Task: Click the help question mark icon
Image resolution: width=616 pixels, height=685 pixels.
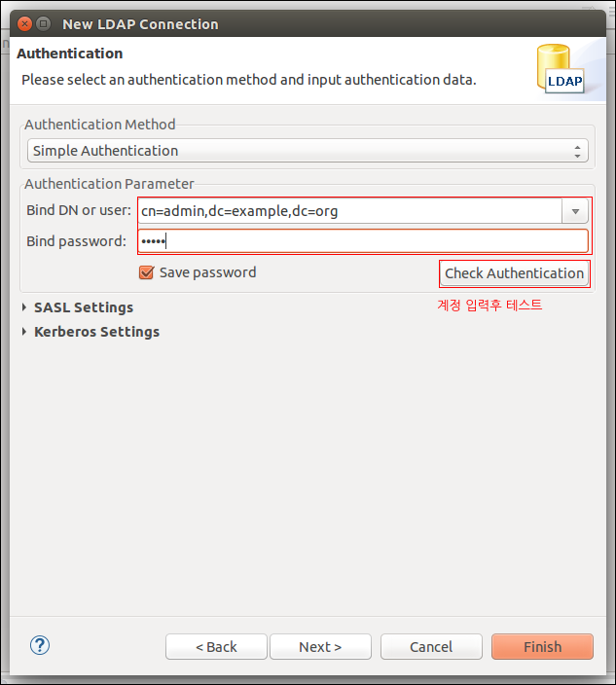Action: pyautogui.click(x=40, y=645)
